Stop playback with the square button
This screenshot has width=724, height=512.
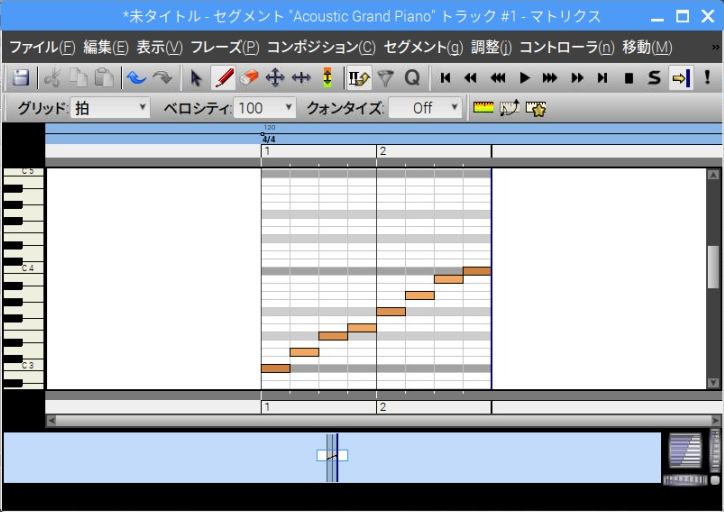point(628,78)
